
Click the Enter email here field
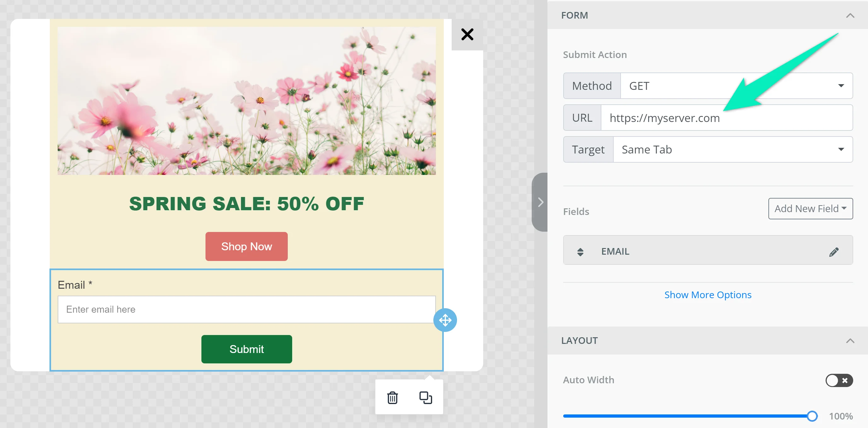(x=246, y=309)
